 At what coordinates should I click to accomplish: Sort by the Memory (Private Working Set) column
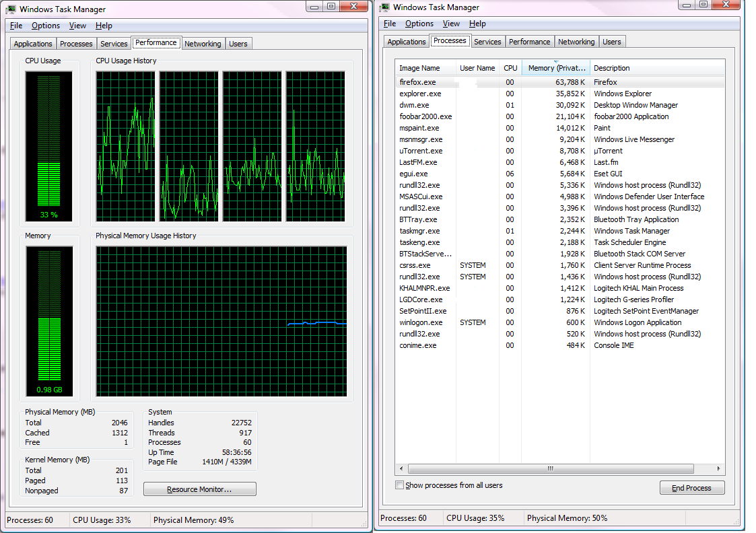tap(555, 67)
